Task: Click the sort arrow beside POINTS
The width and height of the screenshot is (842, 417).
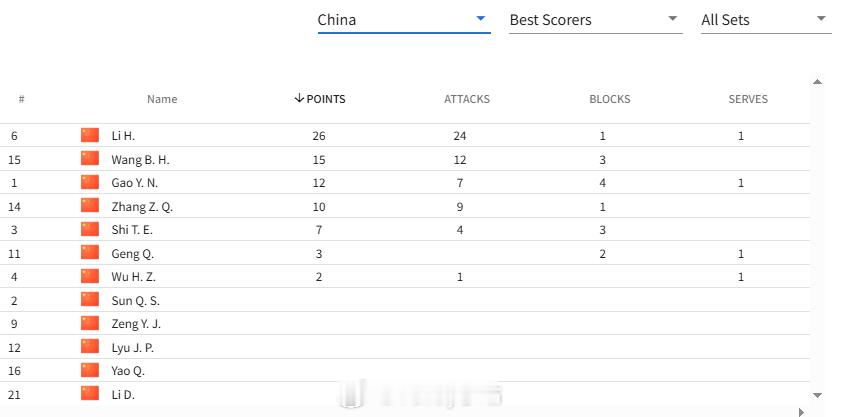Action: pyautogui.click(x=299, y=98)
